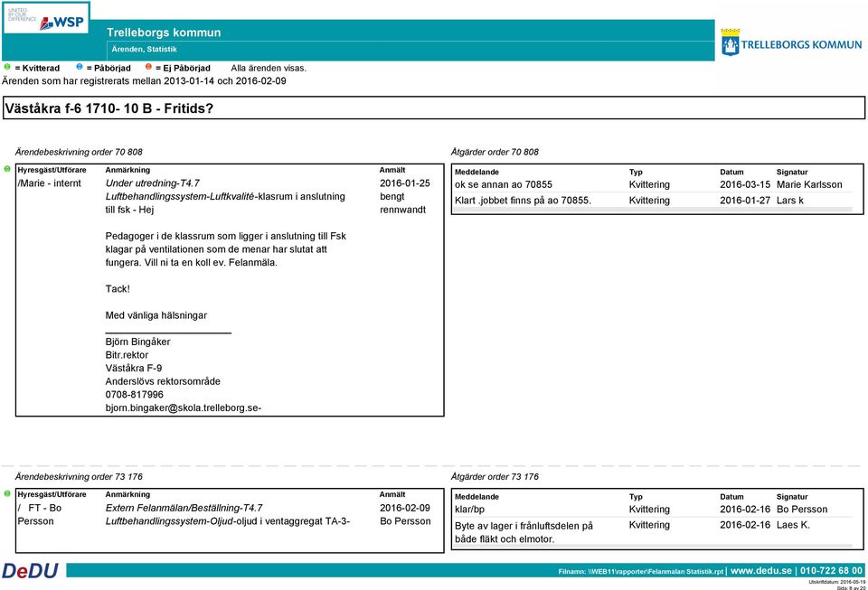The height and width of the screenshot is (590, 868).
Task: Click the bjorn.bingaker@skola.trelleborg.se email address
Action: pos(184,408)
